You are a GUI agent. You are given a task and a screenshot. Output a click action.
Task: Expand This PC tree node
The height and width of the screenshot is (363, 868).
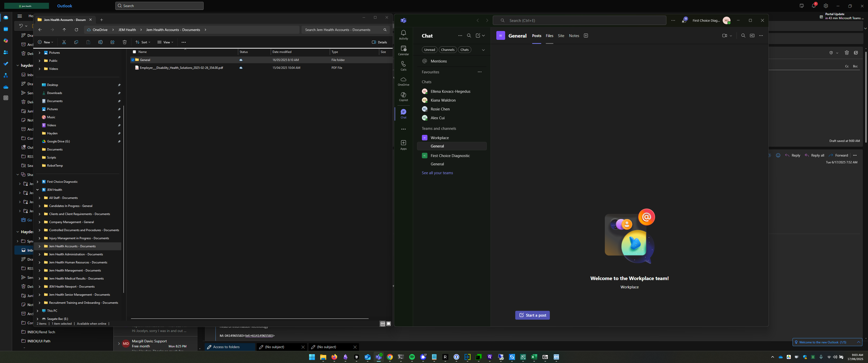tap(37, 311)
